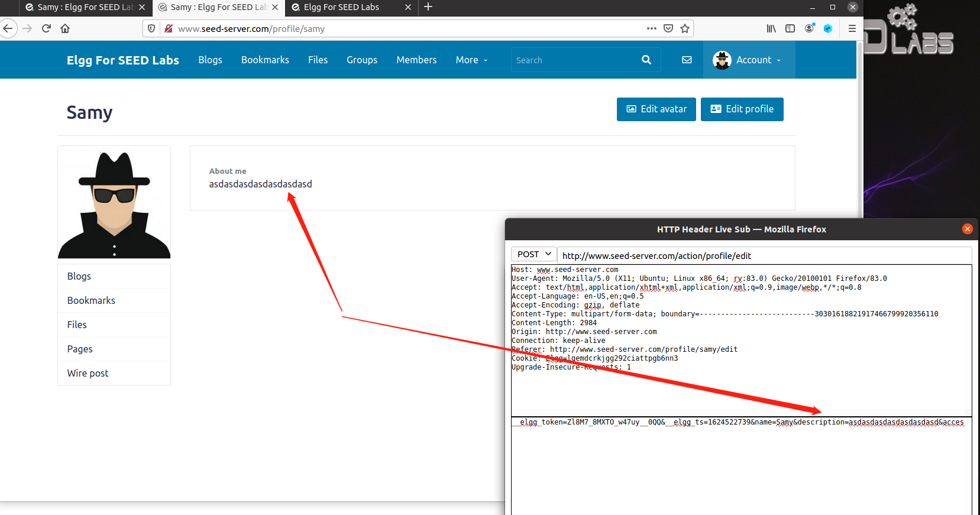Expand the More dropdown menu

click(471, 60)
